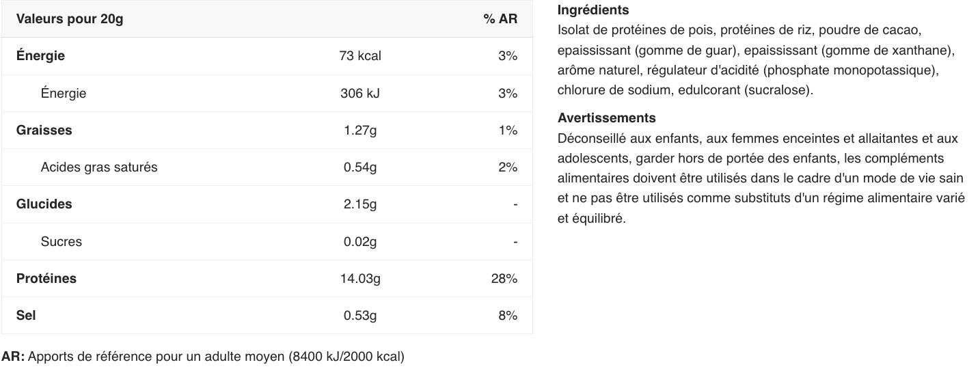Click the 14.03g protein value
980x369 pixels.
click(x=360, y=279)
